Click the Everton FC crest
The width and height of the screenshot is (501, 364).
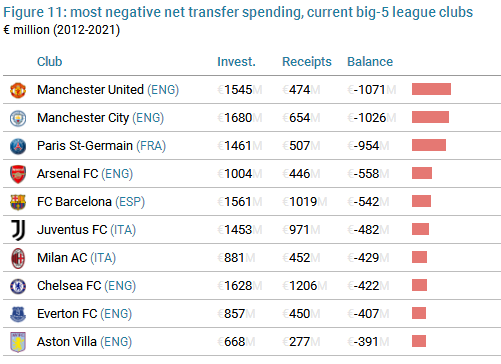coord(18,314)
